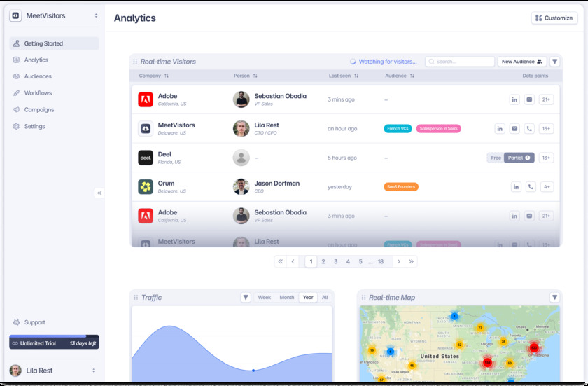Select the Partial toggle in Deel row
The width and height of the screenshot is (588, 386).
point(519,158)
